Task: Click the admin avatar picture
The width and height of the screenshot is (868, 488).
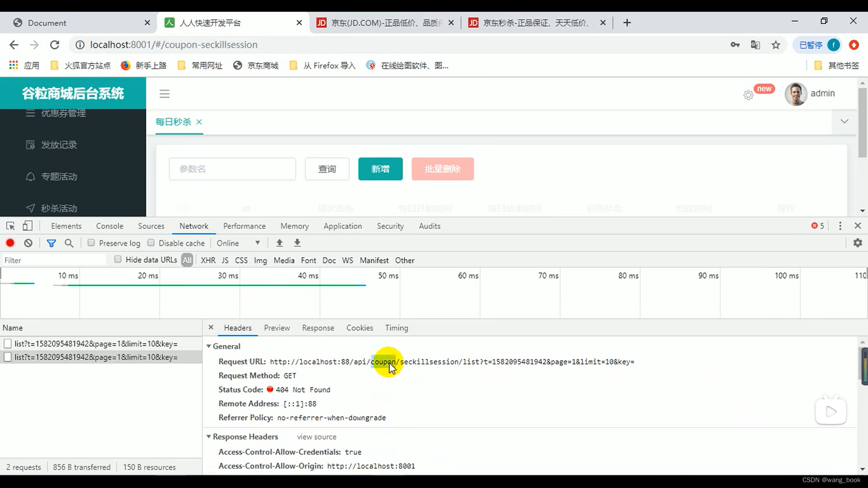Action: 796,94
